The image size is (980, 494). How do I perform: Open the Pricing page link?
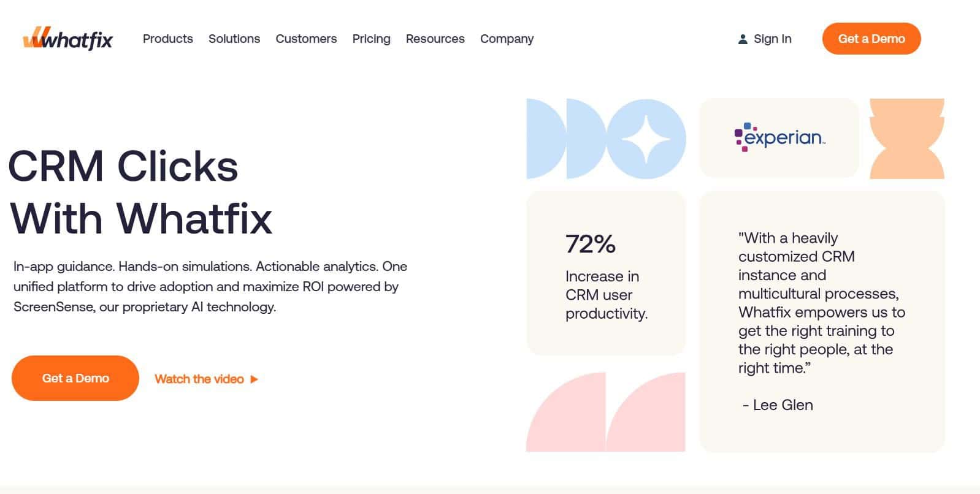coord(371,39)
